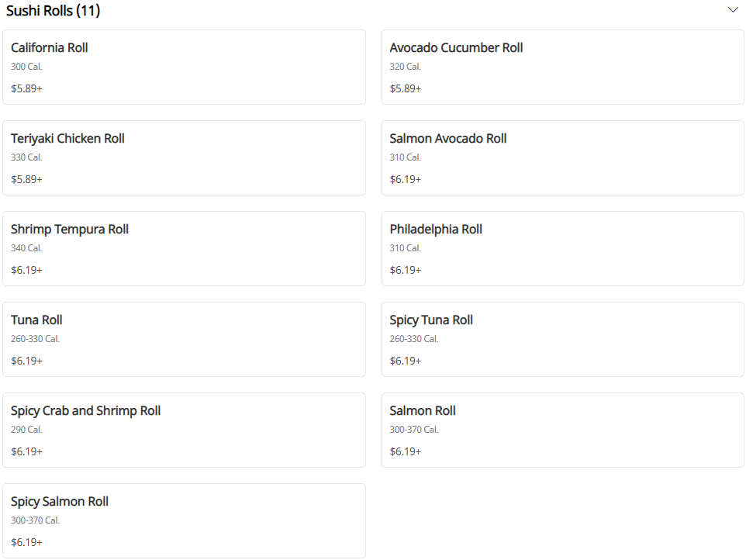Choose Spicy Crab and Shrimp Roll
The image size is (746, 560).
tap(184, 430)
